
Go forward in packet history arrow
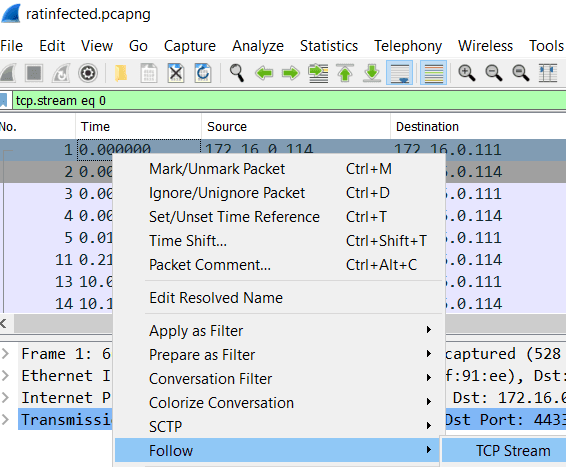point(291,73)
